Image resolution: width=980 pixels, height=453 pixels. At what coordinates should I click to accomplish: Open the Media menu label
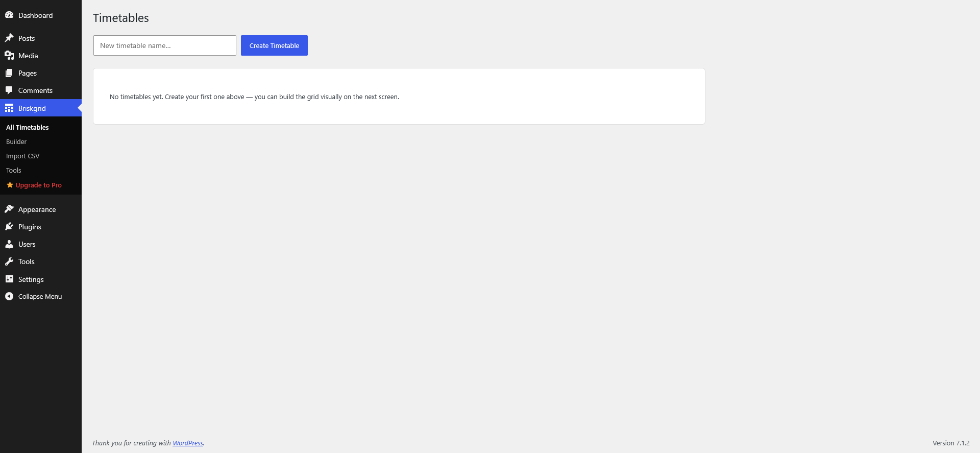click(x=28, y=56)
